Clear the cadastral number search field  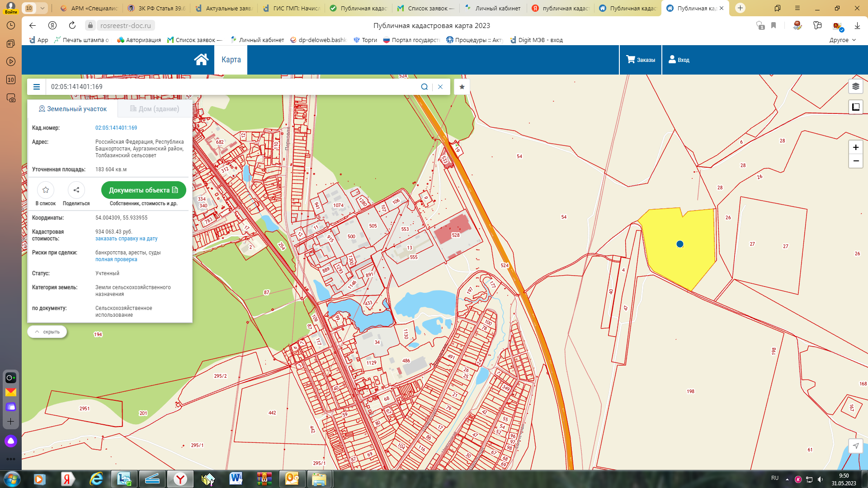[440, 87]
